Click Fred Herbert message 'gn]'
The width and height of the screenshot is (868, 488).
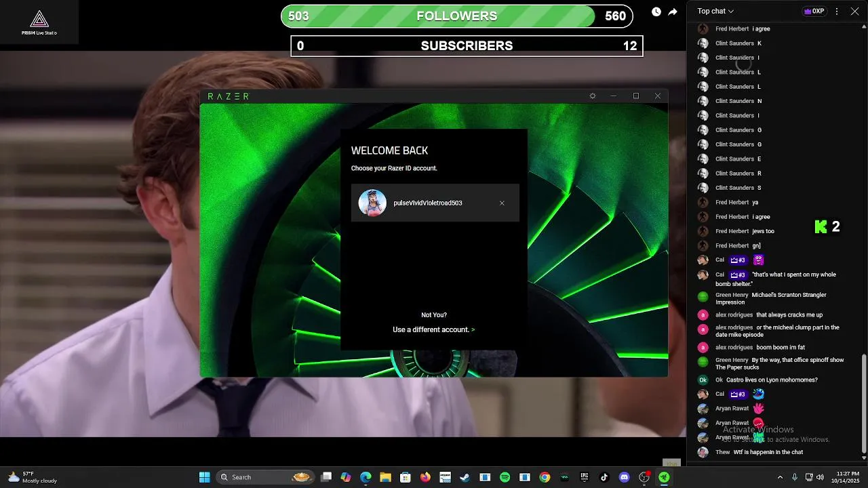[756, 245]
